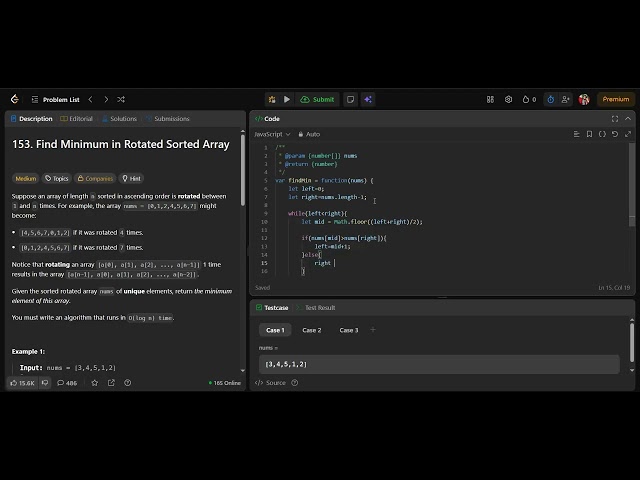Show the Companies tag

pos(95,178)
